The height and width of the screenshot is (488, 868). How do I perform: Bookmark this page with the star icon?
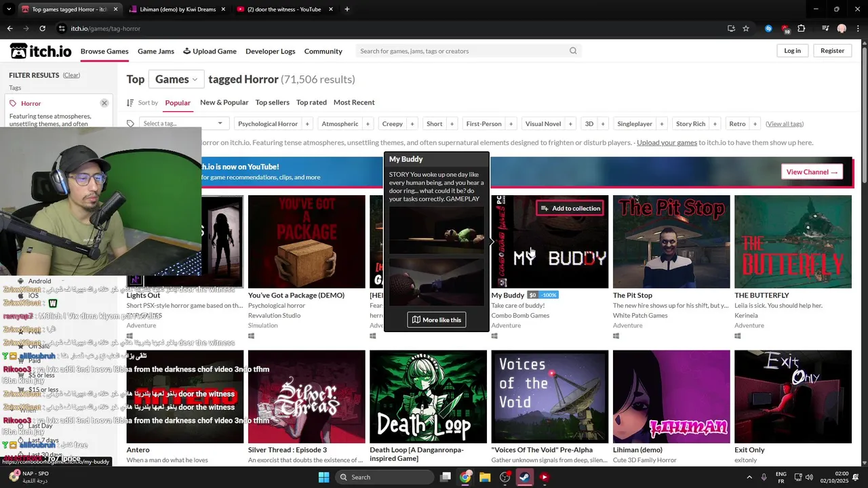point(746,28)
